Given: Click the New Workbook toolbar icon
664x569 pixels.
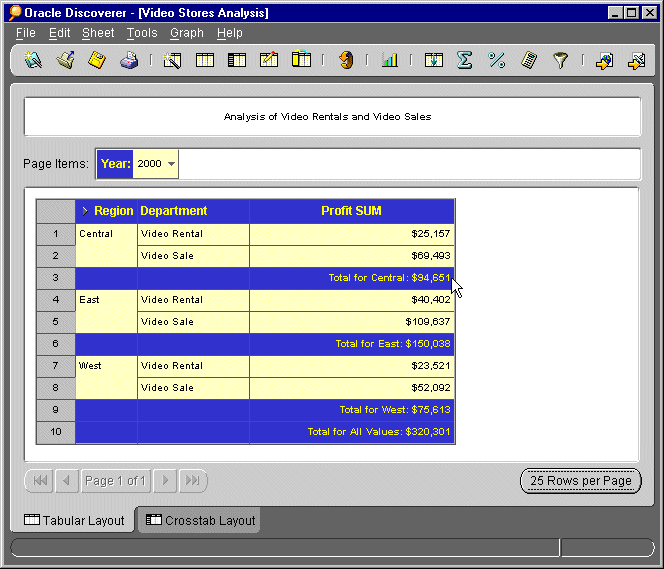Looking at the screenshot, I should (x=33, y=60).
